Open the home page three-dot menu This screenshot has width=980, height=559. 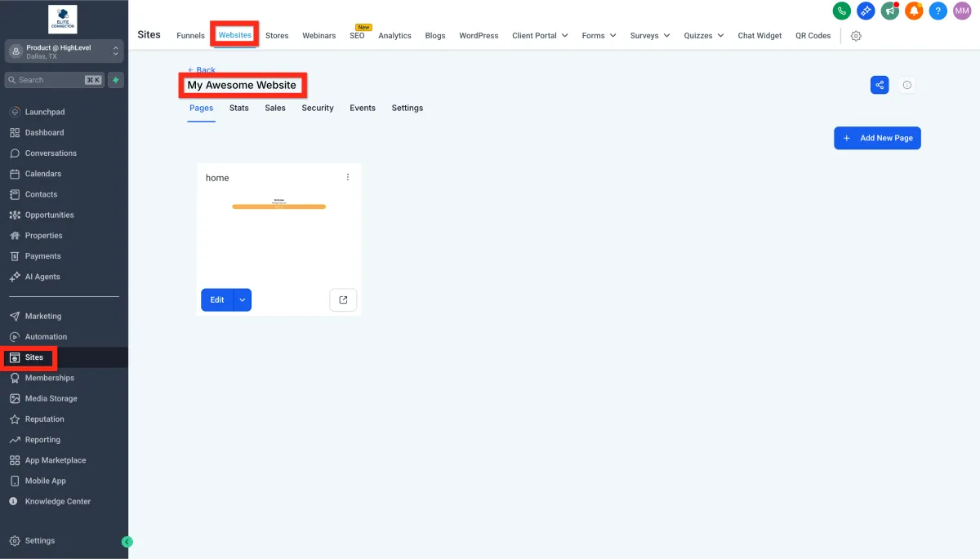click(348, 177)
